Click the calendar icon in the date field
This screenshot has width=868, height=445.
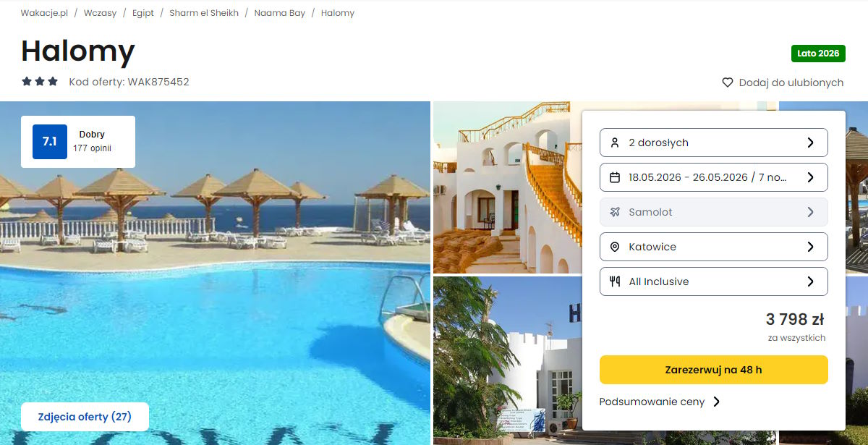coord(615,177)
